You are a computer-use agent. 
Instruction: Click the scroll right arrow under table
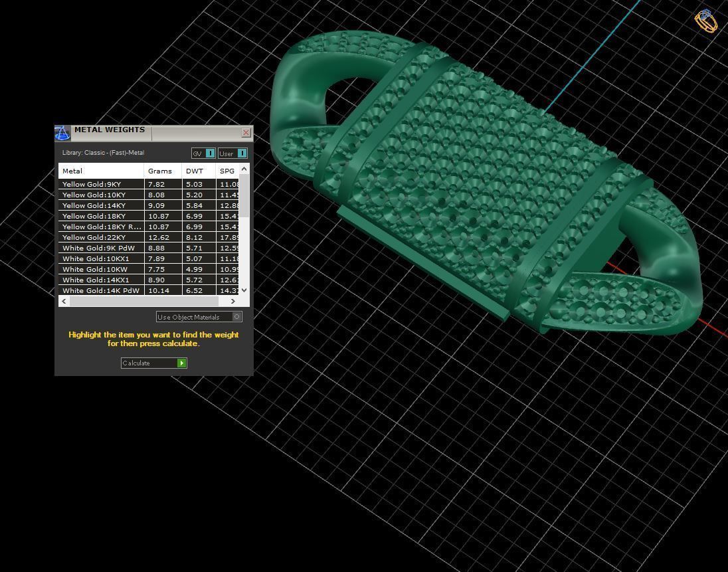[x=233, y=302]
